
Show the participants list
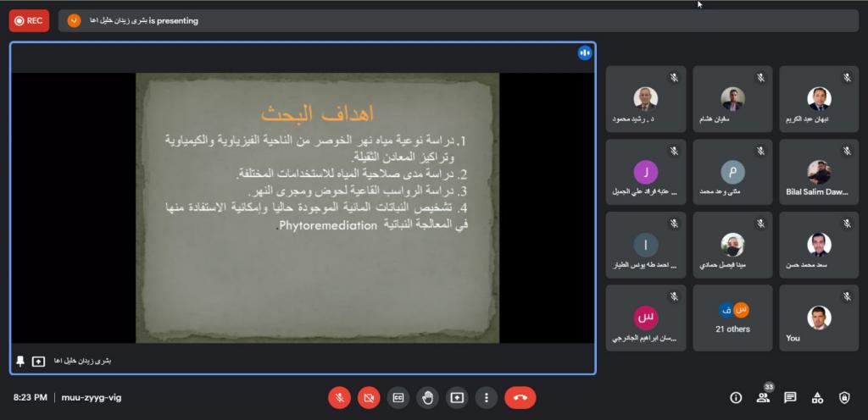coord(763,397)
